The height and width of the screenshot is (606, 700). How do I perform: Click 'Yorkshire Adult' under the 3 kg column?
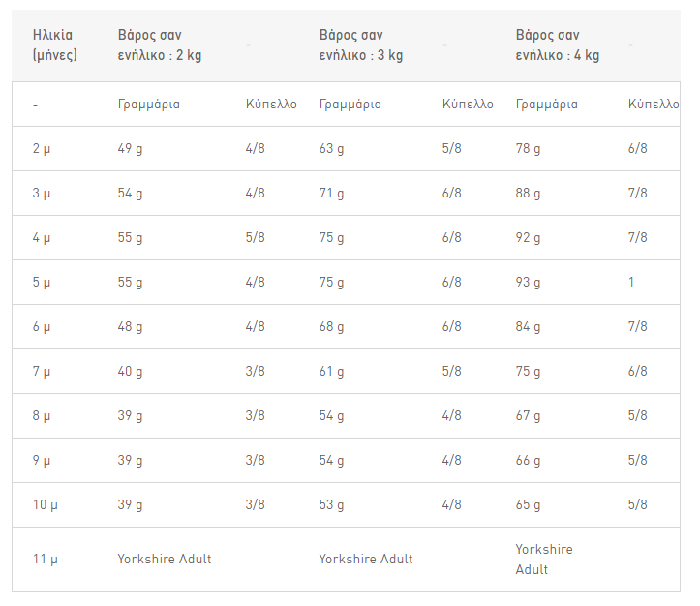(366, 559)
